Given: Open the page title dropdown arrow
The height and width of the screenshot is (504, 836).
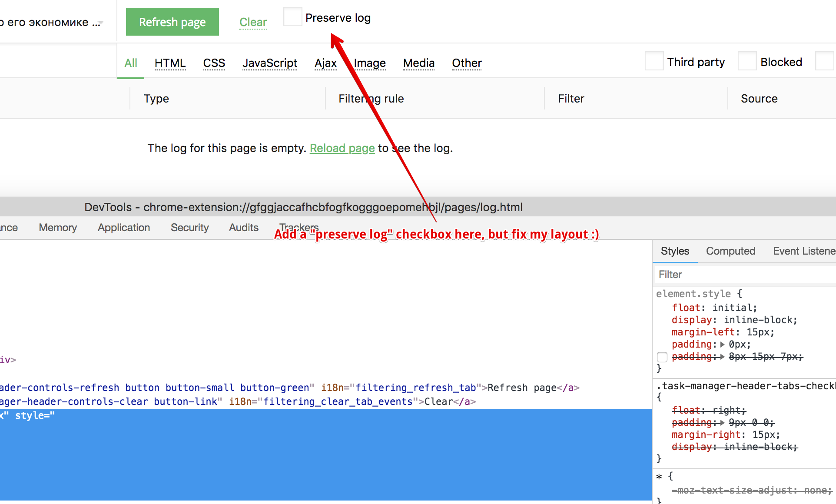Looking at the screenshot, I should (101, 23).
